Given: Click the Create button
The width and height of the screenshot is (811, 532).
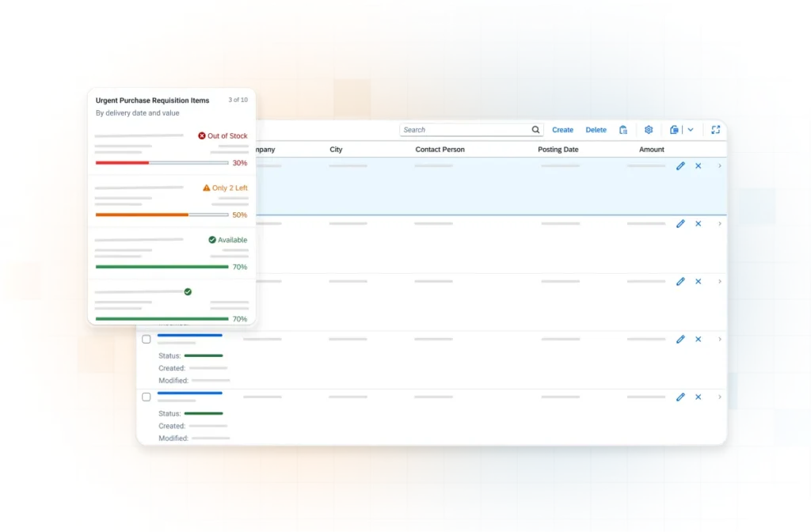Looking at the screenshot, I should pyautogui.click(x=562, y=130).
